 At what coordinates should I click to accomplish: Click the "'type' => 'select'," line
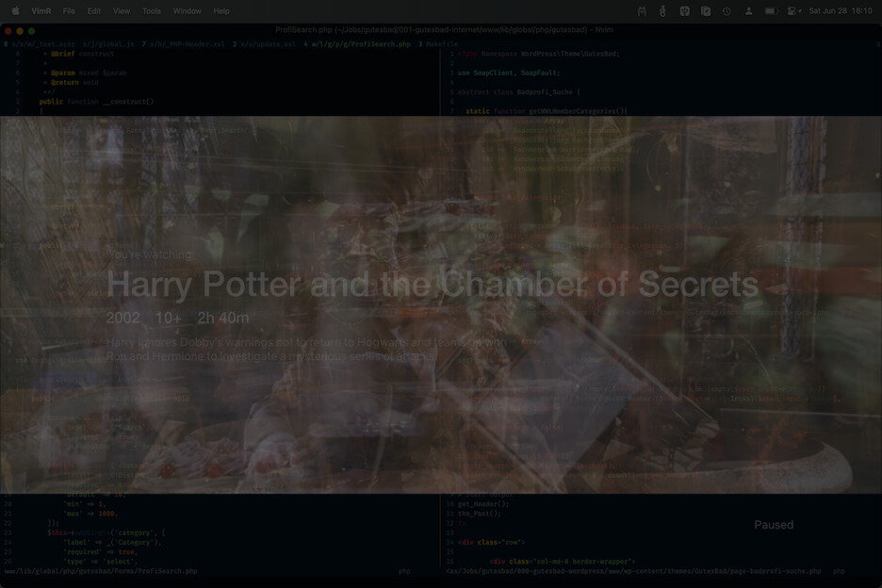[x=100, y=562]
